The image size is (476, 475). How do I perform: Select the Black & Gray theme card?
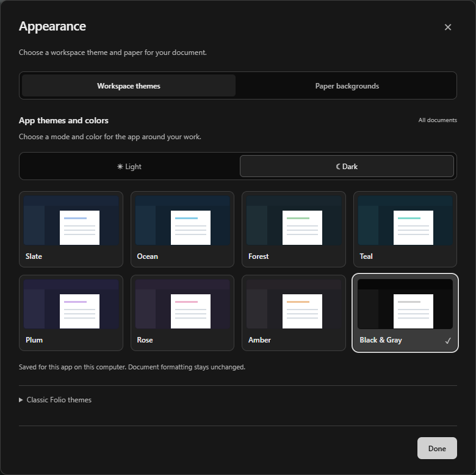(405, 313)
